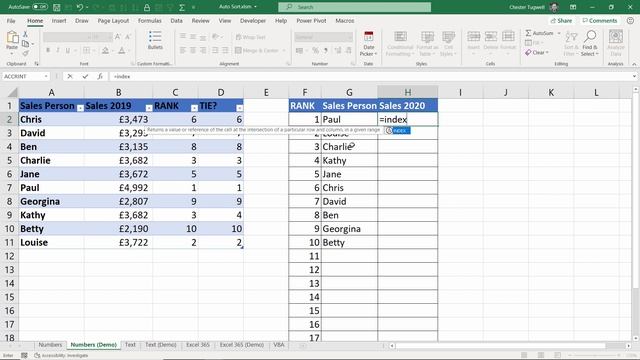Open the Numbers sheet tab

pyautogui.click(x=50, y=345)
